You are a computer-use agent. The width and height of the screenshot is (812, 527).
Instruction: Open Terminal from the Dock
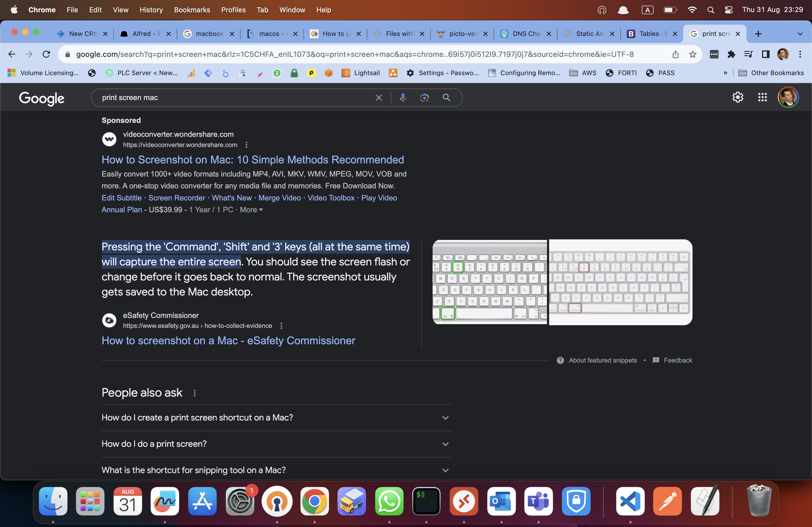tap(426, 501)
